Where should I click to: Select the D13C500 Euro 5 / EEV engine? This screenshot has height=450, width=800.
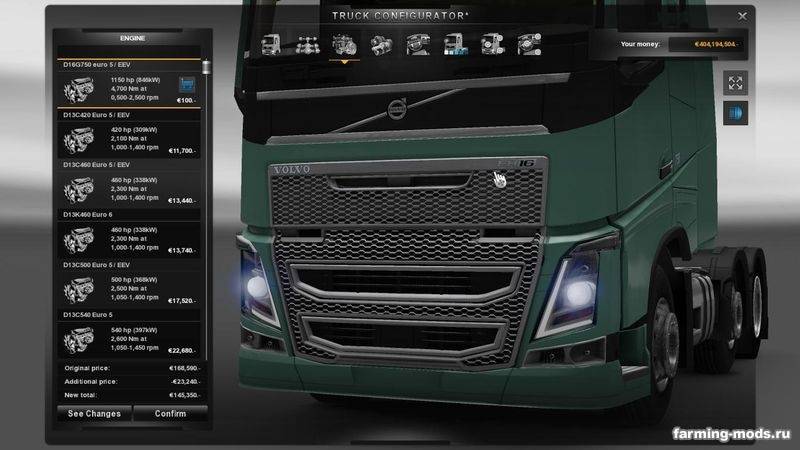pyautogui.click(x=130, y=286)
